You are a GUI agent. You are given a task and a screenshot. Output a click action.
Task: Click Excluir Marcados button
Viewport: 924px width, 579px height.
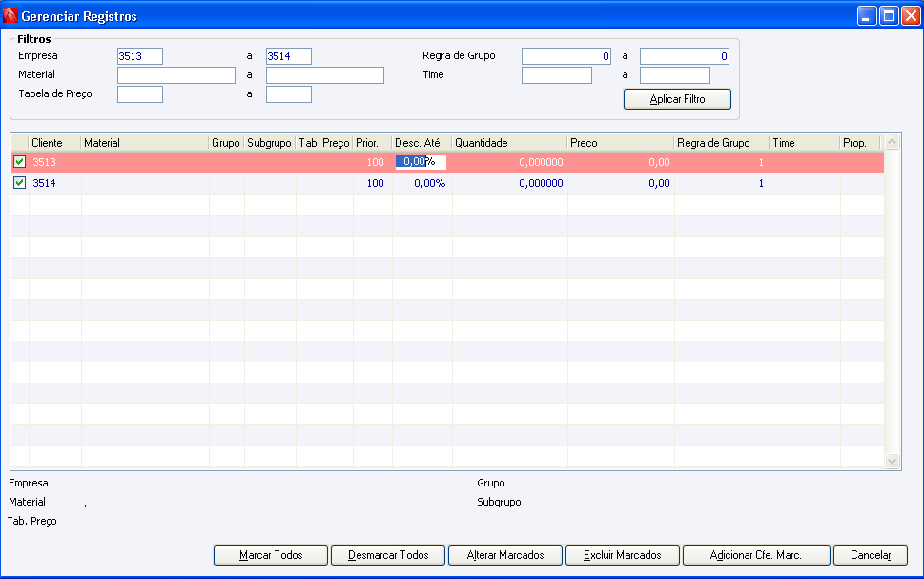pyautogui.click(x=623, y=555)
